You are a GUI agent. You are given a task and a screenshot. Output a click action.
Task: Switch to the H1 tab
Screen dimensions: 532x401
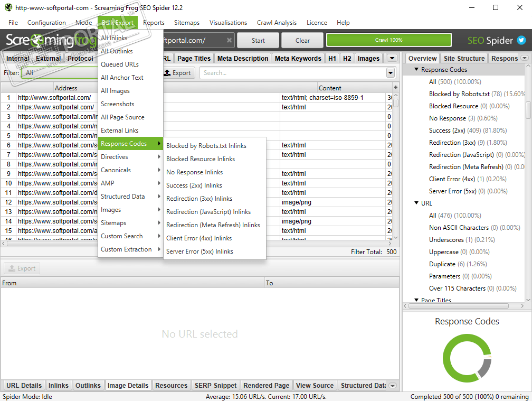tap(332, 59)
